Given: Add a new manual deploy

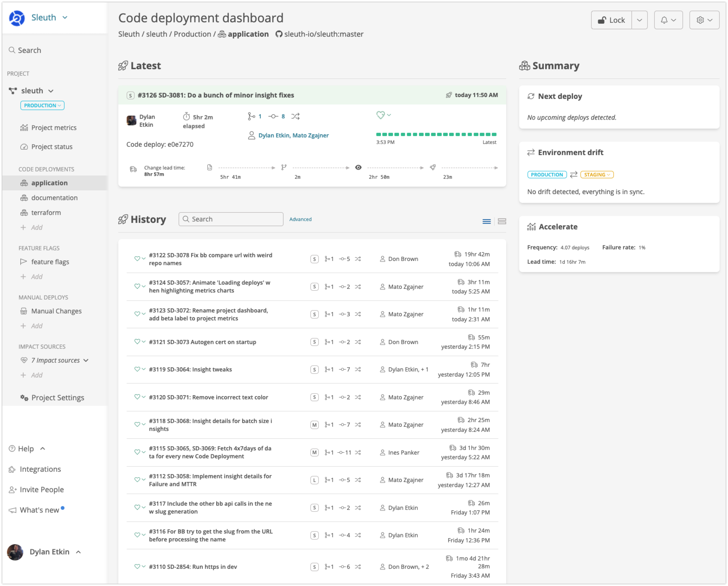Looking at the screenshot, I should pos(31,326).
